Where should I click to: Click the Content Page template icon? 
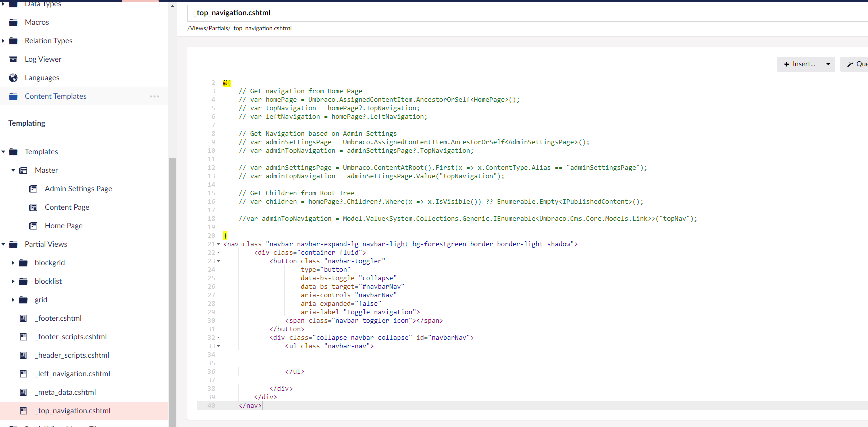point(33,207)
